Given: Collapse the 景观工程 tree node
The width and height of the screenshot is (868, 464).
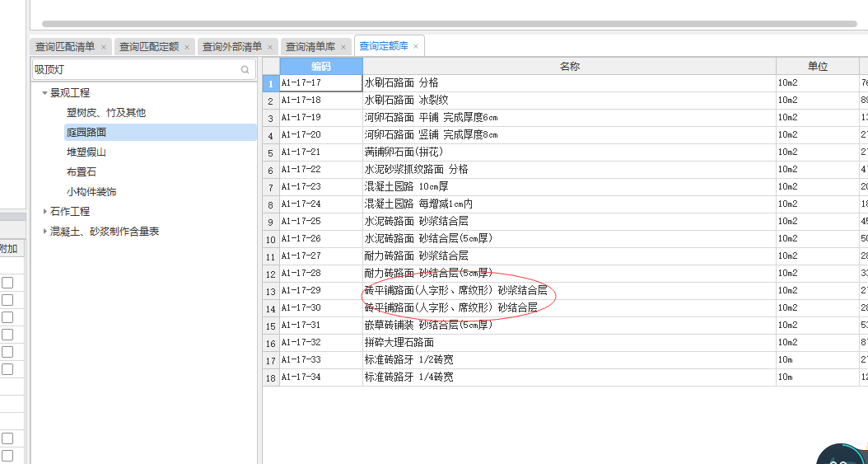Looking at the screenshot, I should tap(44, 93).
